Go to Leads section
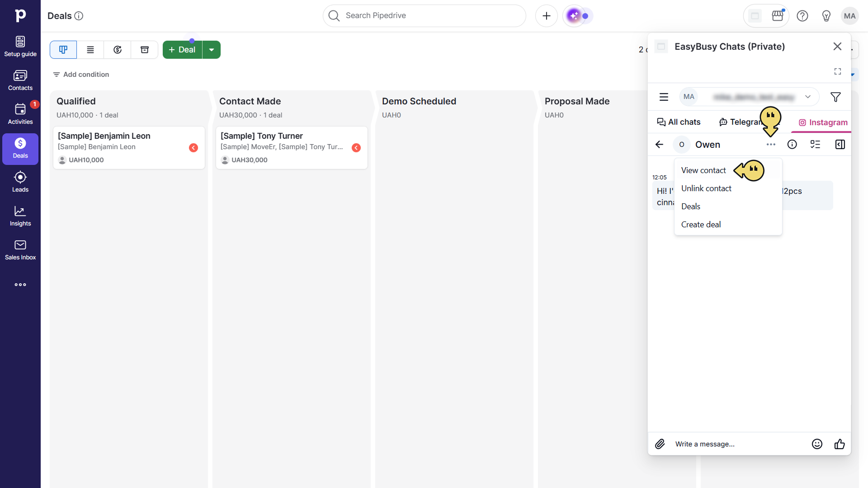Image resolution: width=868 pixels, height=488 pixels. point(20,182)
